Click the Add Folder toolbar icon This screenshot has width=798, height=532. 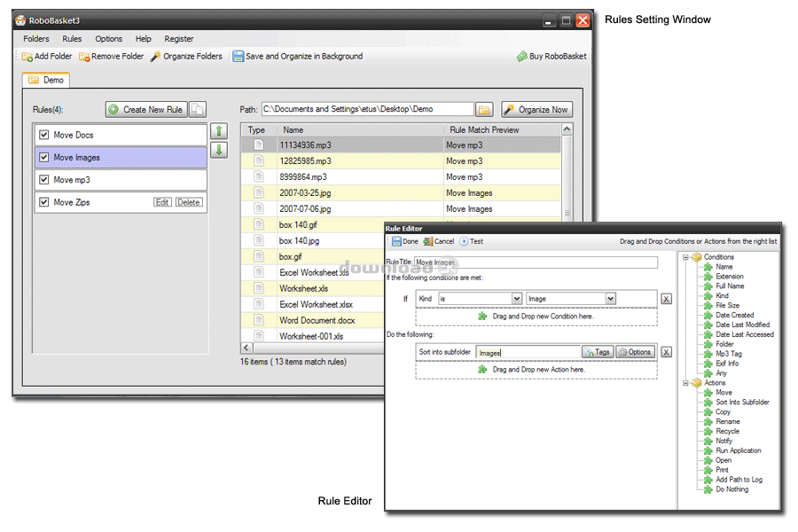pyautogui.click(x=27, y=57)
